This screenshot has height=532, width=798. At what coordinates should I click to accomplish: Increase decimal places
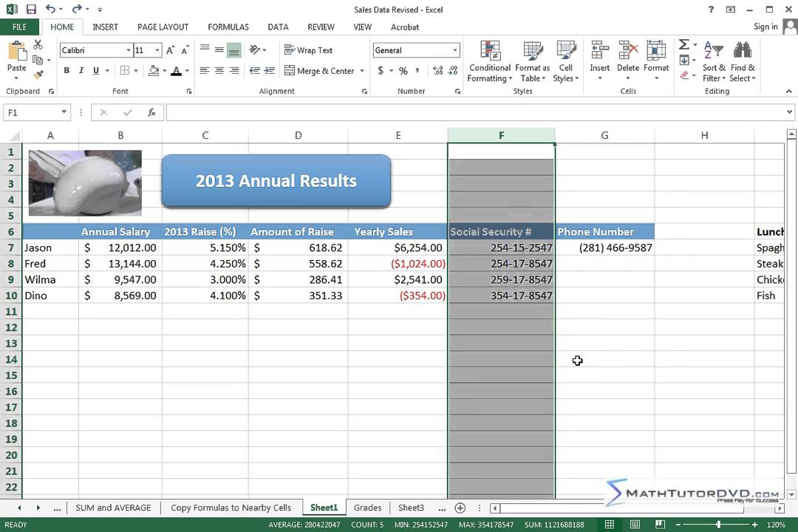pos(437,71)
